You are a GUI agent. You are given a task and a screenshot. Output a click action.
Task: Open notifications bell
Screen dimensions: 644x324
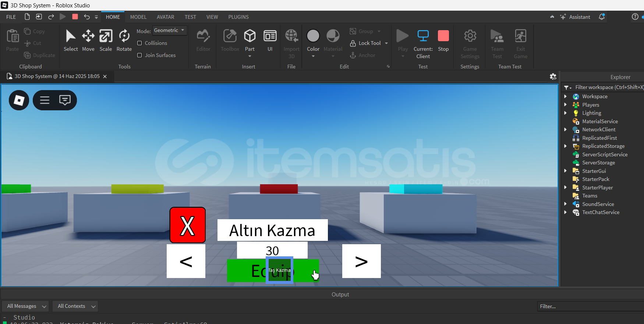coord(602,17)
